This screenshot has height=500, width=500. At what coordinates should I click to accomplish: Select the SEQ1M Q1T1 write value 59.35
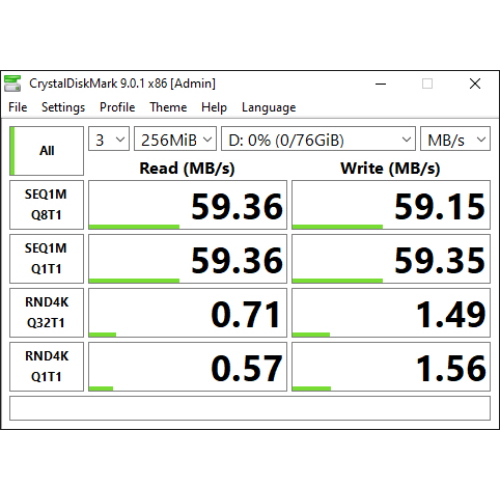click(x=391, y=259)
